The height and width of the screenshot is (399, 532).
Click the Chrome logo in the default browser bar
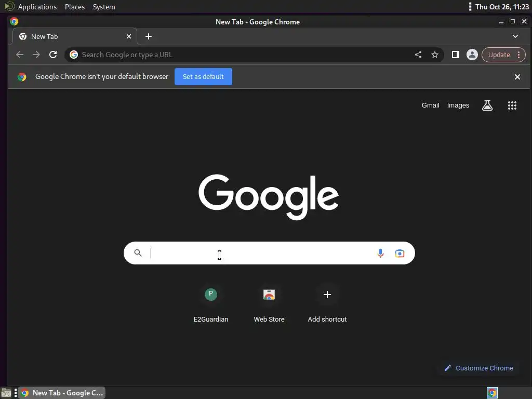22,77
